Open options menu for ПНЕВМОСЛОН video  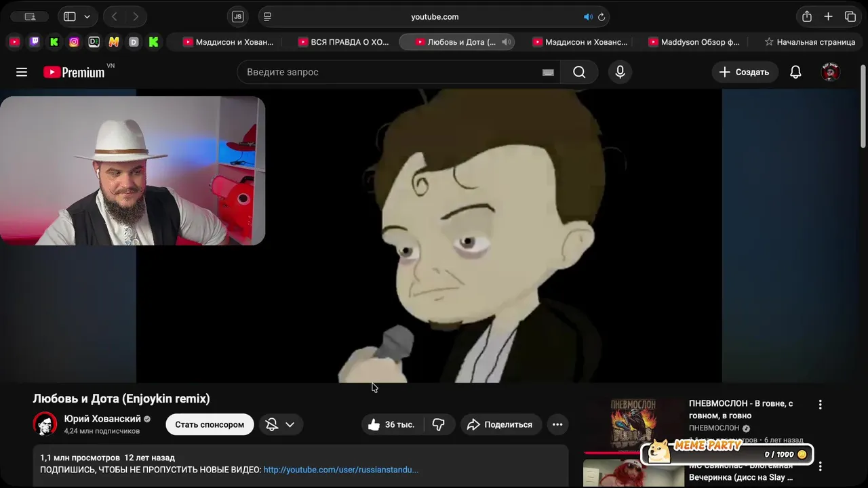point(820,405)
